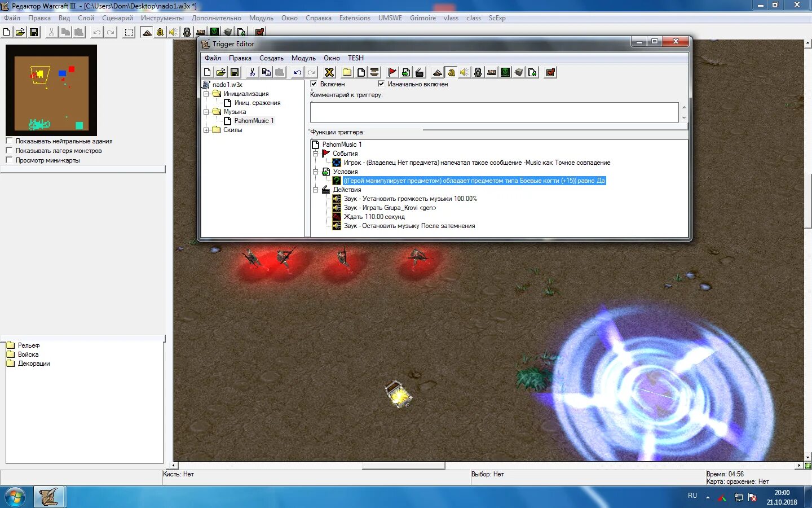The image size is (812, 508).
Task: Open Terrain Editor icon in Trigger Editor toolbar
Action: (x=437, y=72)
